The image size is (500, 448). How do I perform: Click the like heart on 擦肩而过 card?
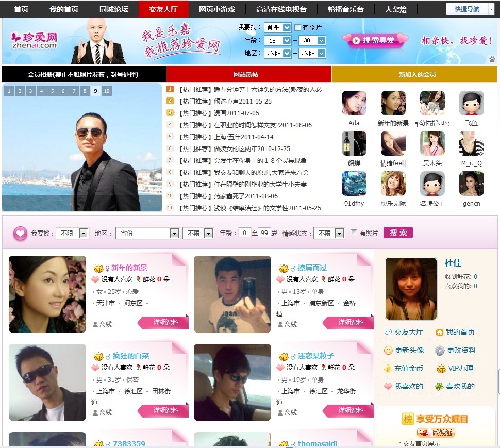pyautogui.click(x=280, y=279)
